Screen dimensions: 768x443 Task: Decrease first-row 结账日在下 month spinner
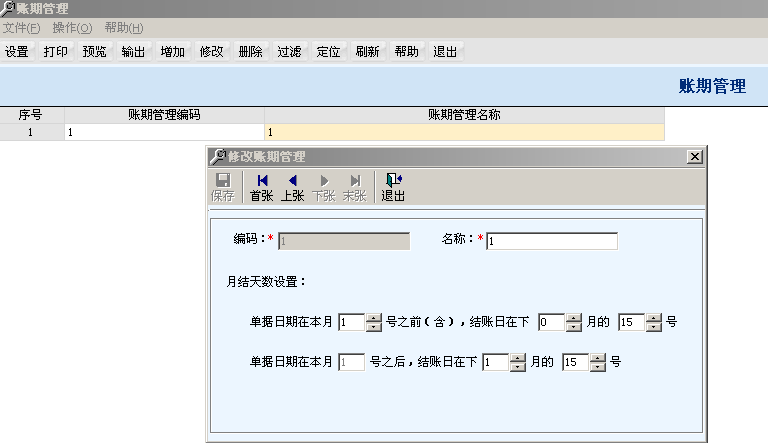(x=574, y=327)
